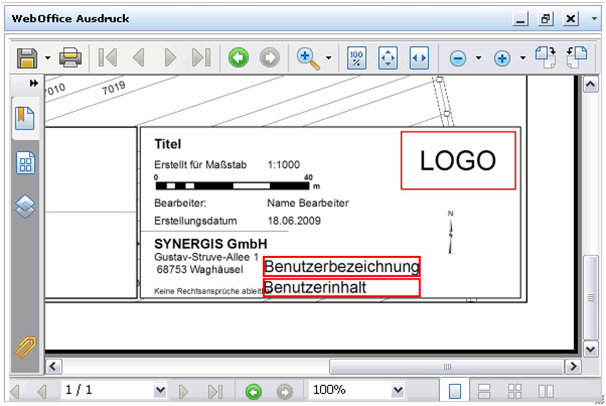
Task: Open the window title bar options arrow
Action: (x=594, y=18)
